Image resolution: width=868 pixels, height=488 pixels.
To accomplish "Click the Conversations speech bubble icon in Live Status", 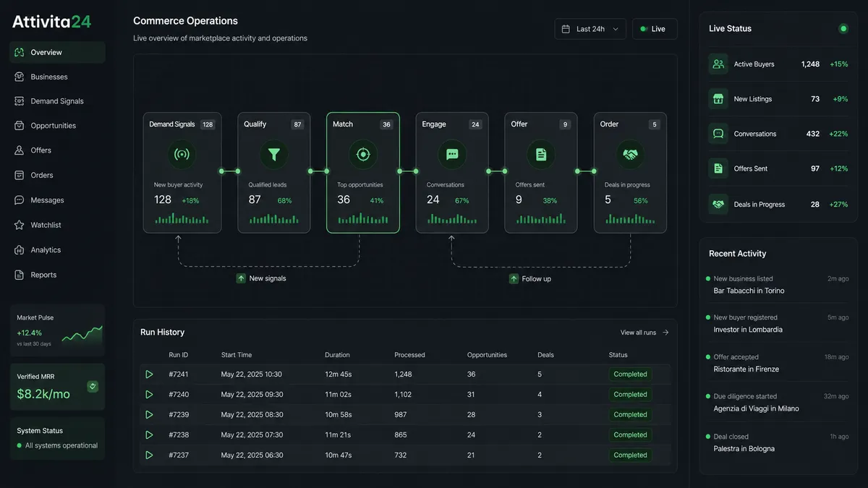I will (718, 134).
